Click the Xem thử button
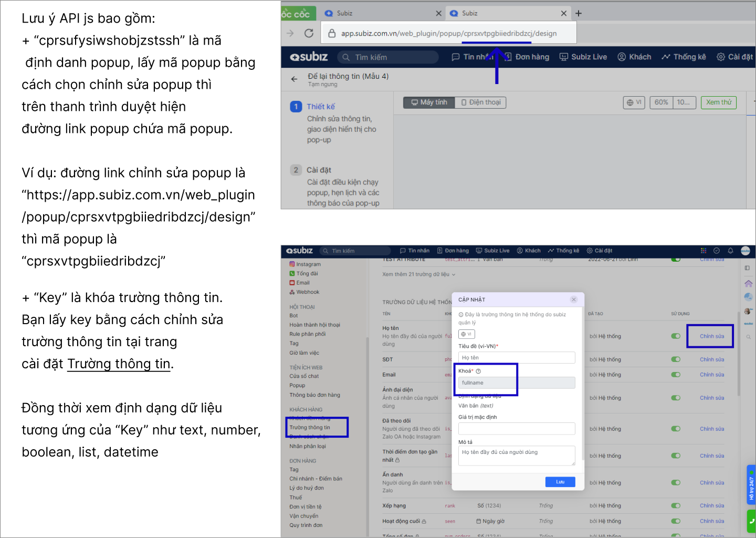 pyautogui.click(x=718, y=102)
